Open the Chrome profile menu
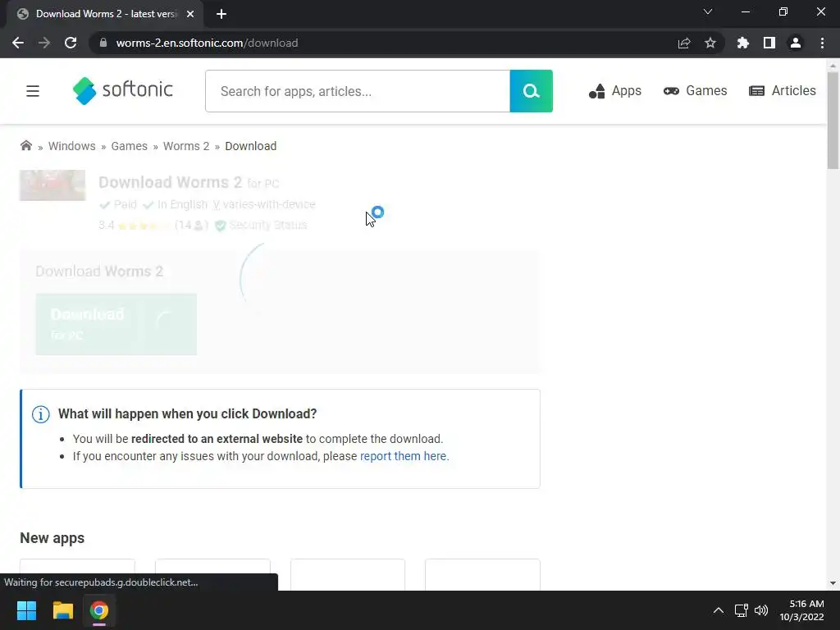The width and height of the screenshot is (840, 630). pyautogui.click(x=796, y=43)
